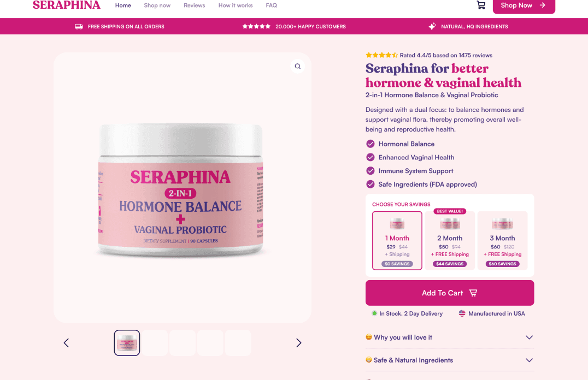The height and width of the screenshot is (380, 588).
Task: Click the sparkle icon beside Natural ingredients
Action: 432,26
